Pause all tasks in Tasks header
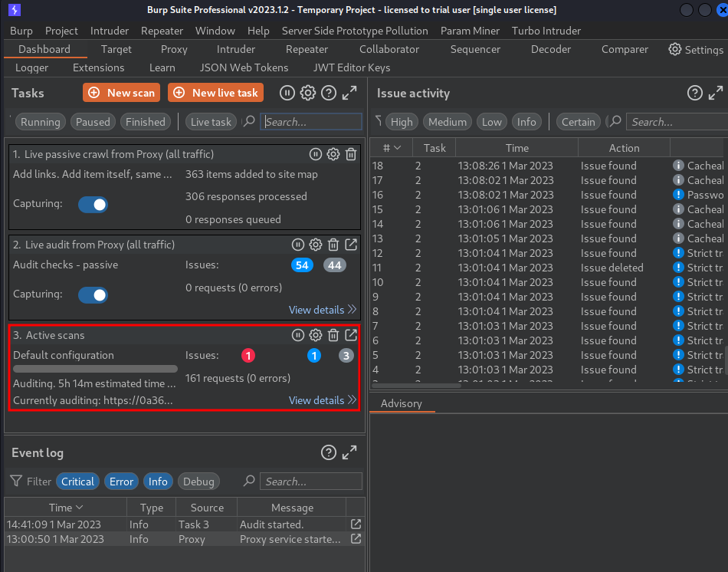Screen dimensions: 728x572 pos(287,93)
